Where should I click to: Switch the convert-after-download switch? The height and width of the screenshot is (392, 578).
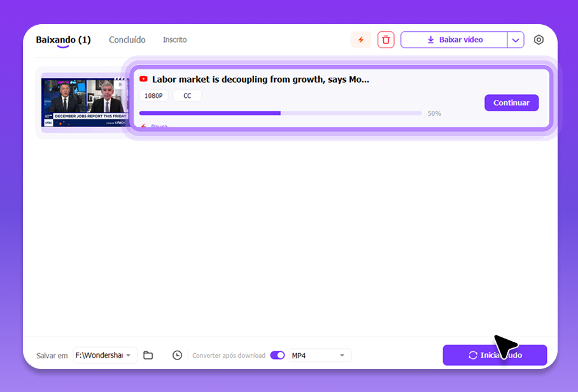pos(278,355)
